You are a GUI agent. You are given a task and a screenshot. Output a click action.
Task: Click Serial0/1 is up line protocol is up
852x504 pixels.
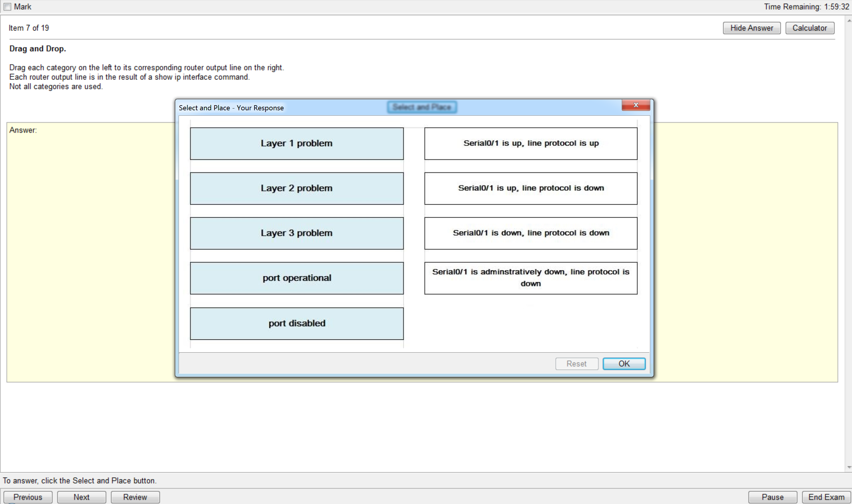530,142
